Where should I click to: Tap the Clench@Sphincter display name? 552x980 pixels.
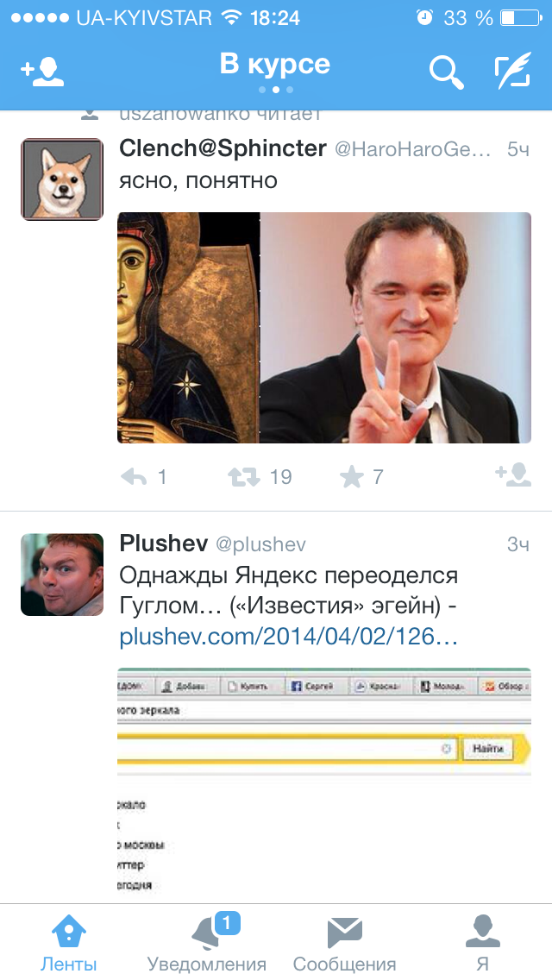pyautogui.click(x=223, y=148)
